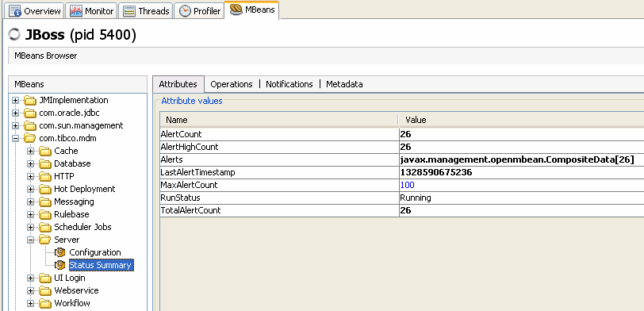Viewport: 644px width, 311px height.
Task: Click the Overview tab icon
Action: click(x=15, y=11)
